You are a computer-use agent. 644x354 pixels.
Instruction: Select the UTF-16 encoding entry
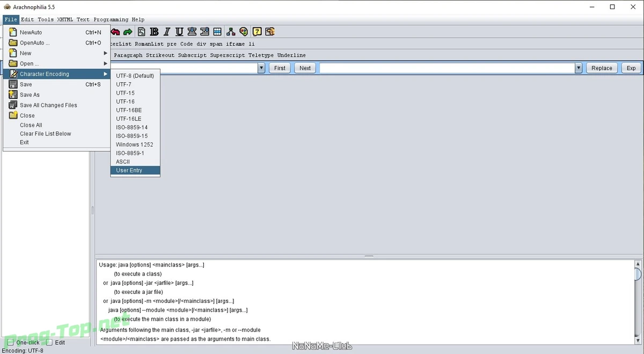point(135,102)
